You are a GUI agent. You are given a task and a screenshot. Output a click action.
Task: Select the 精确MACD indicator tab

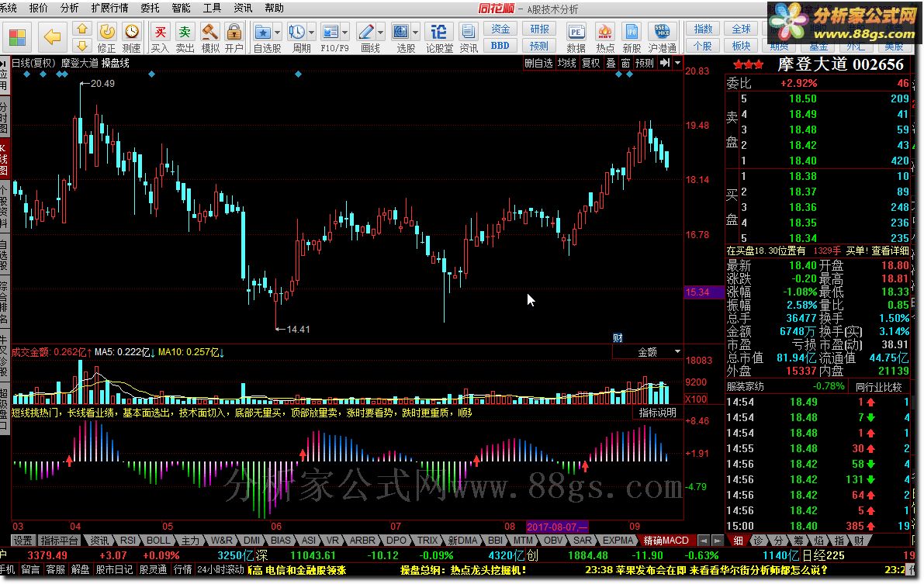[666, 541]
